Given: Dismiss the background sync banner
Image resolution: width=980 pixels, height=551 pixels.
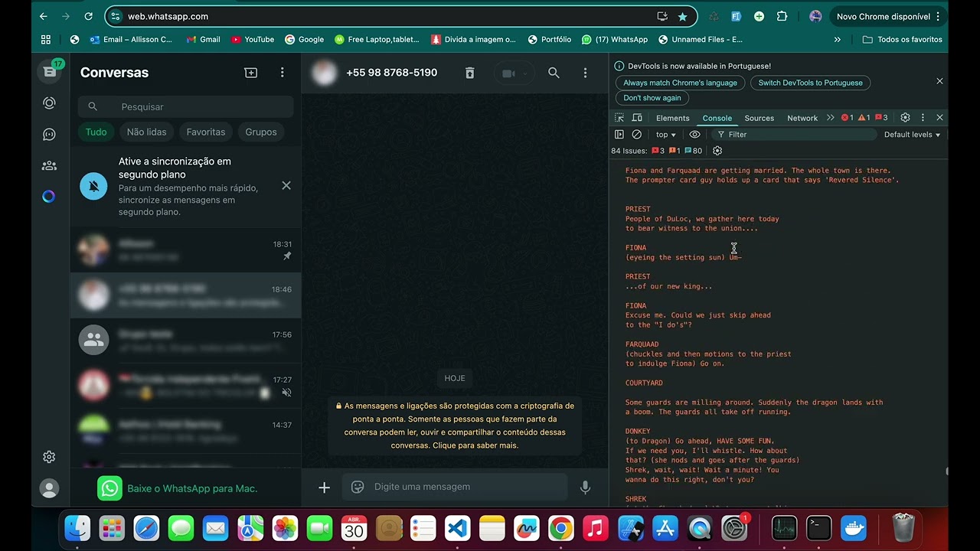Looking at the screenshot, I should pyautogui.click(x=286, y=185).
